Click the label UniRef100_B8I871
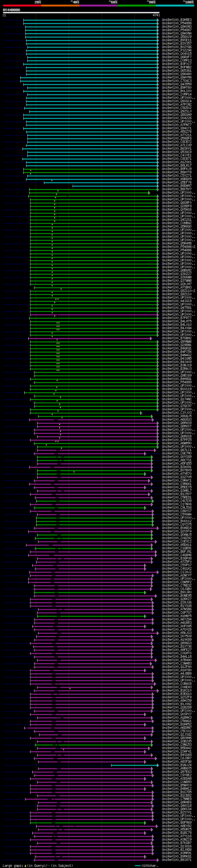Viewport: 197px width, 868px height. (x=177, y=860)
